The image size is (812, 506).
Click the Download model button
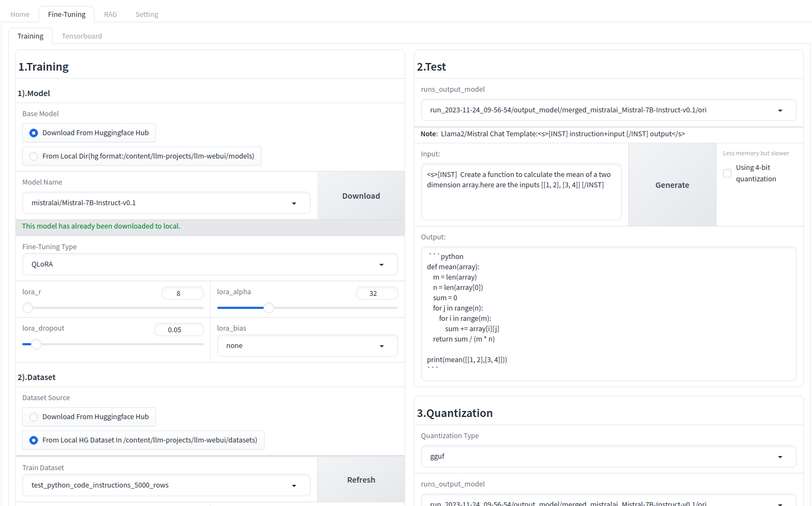point(361,196)
